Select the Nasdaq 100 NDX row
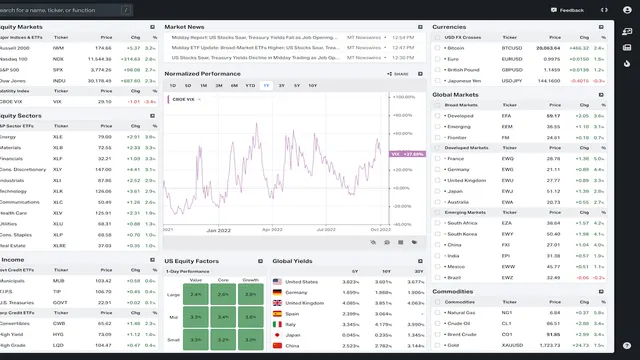640x360 pixels. (78, 59)
